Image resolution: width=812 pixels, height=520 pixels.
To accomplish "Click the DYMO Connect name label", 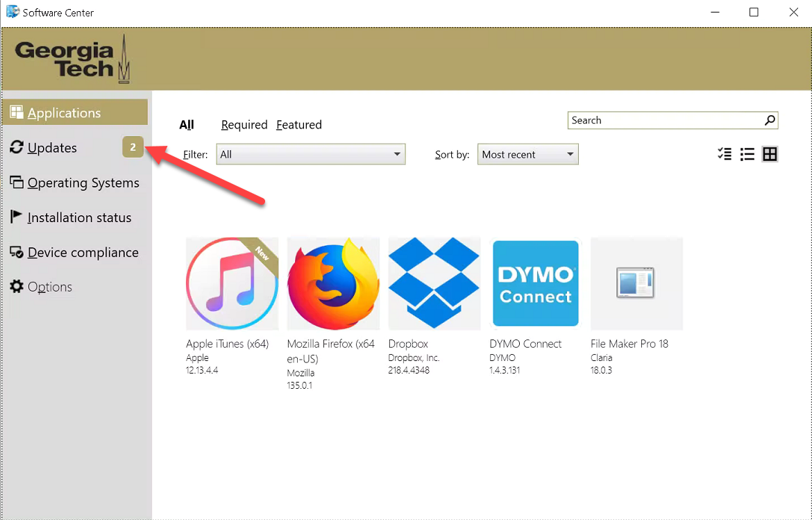I will [525, 344].
